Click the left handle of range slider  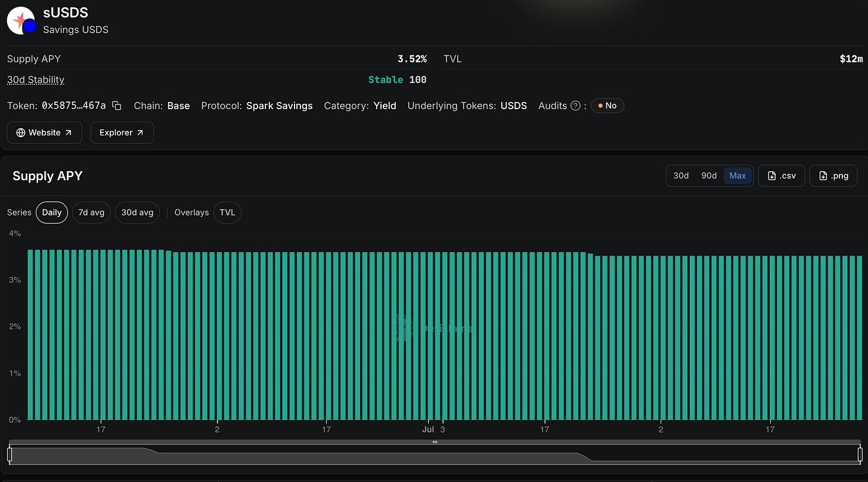[10, 455]
